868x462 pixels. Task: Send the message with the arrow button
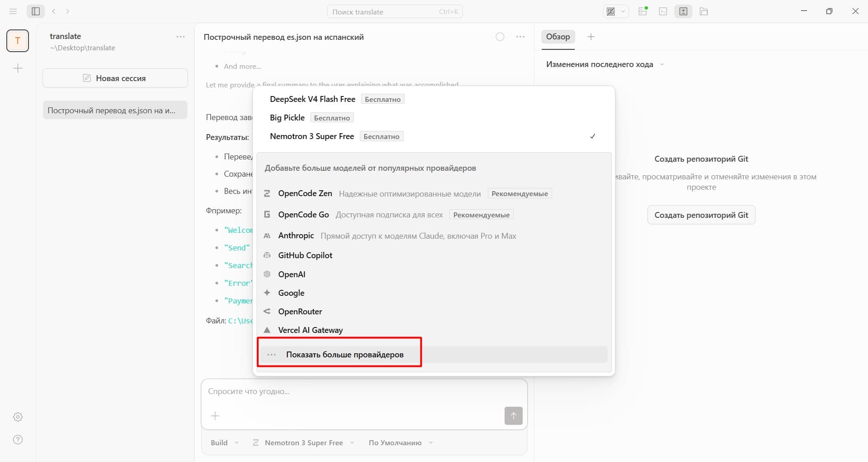pyautogui.click(x=513, y=416)
